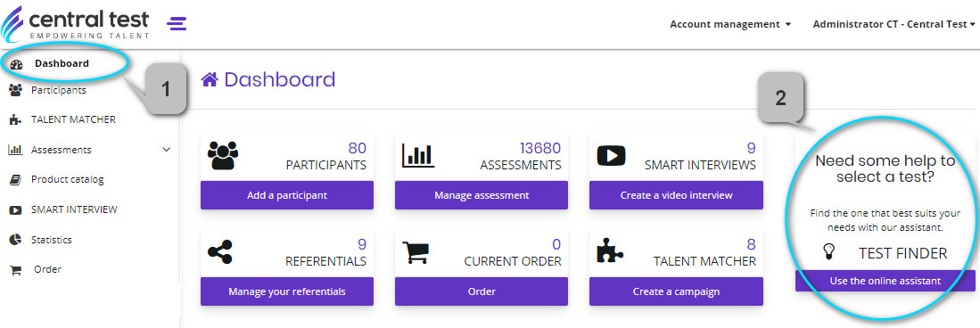Click the Order cart icon in sidebar
The width and height of the screenshot is (980, 328).
[x=16, y=270]
